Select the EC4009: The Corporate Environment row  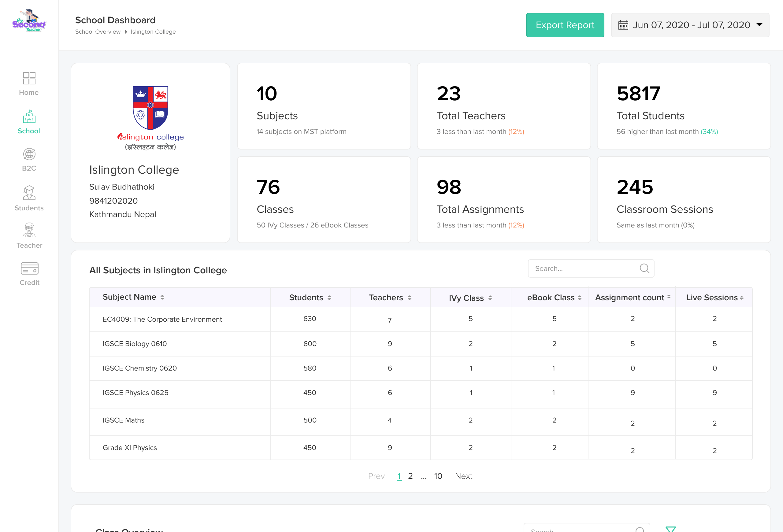(x=421, y=319)
